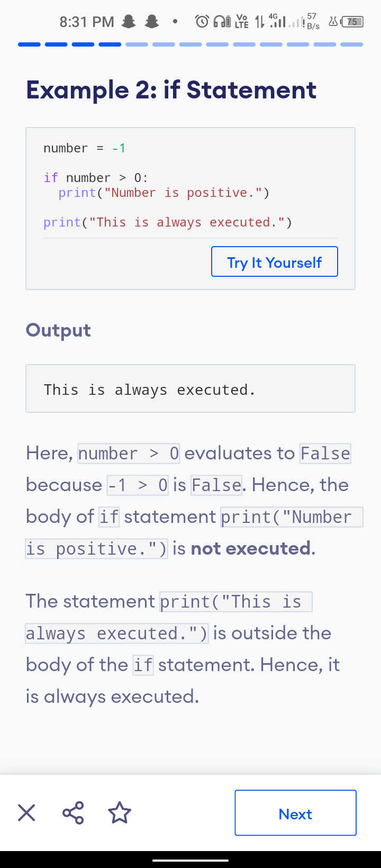Go to the Next lesson page
The image size is (381, 868).
point(295,813)
